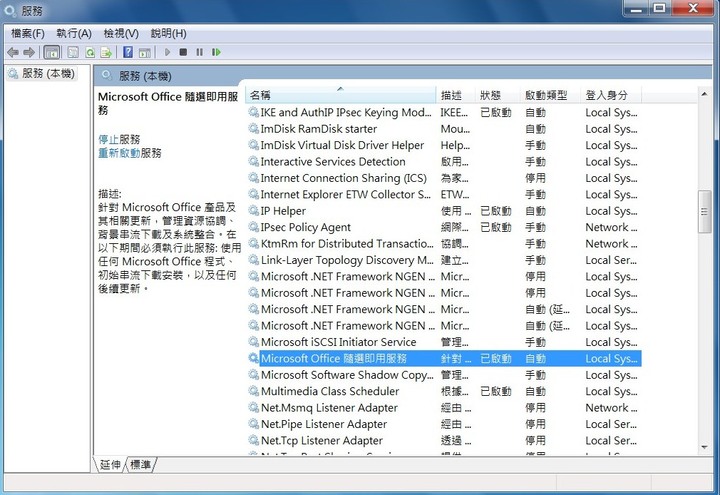
Task: Click the Refresh toolbar icon
Action: tap(90, 52)
